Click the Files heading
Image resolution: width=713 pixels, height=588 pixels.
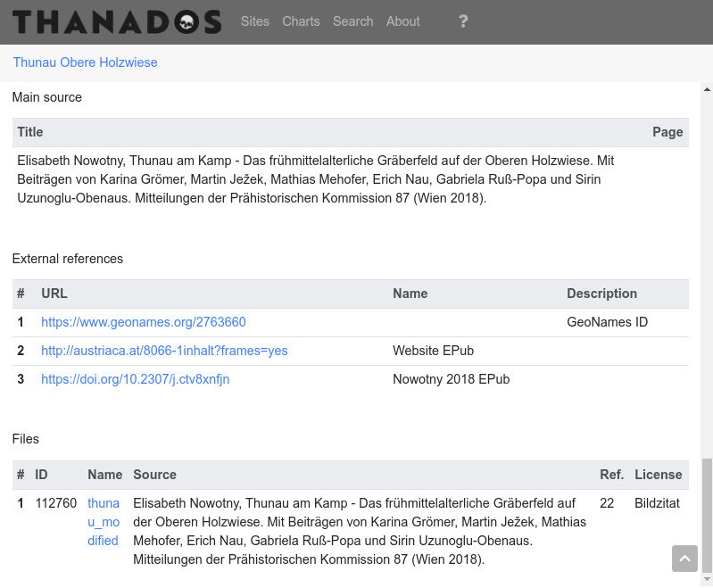tap(26, 439)
